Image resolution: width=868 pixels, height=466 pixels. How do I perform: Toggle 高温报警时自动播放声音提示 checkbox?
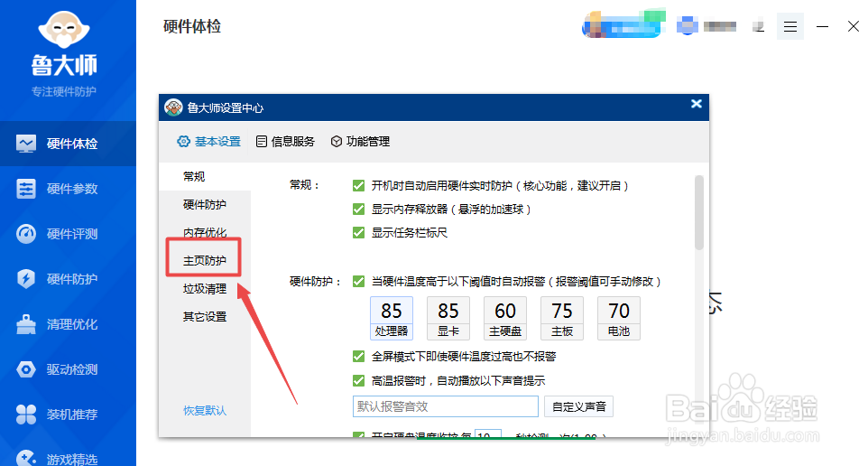click(x=359, y=381)
